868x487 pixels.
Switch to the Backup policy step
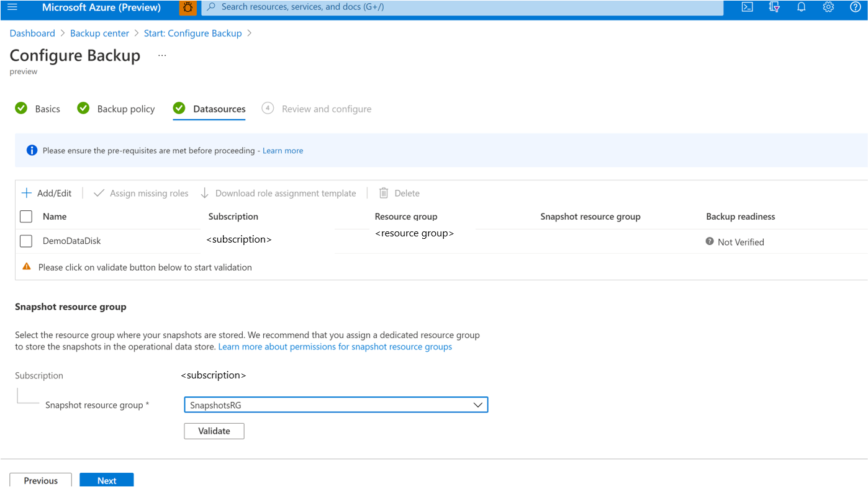125,109
